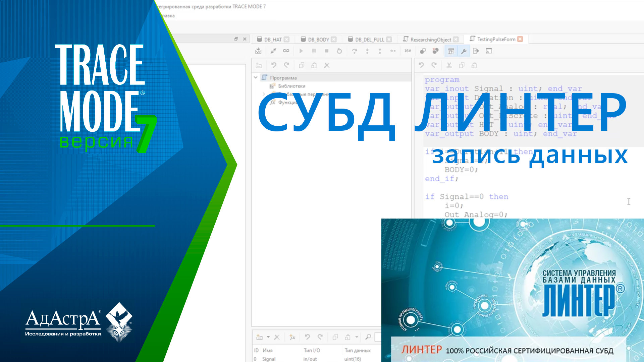This screenshot has width=644, height=362.
Task: Click the undo icon in the code editor toolbar
Action: tap(422, 65)
